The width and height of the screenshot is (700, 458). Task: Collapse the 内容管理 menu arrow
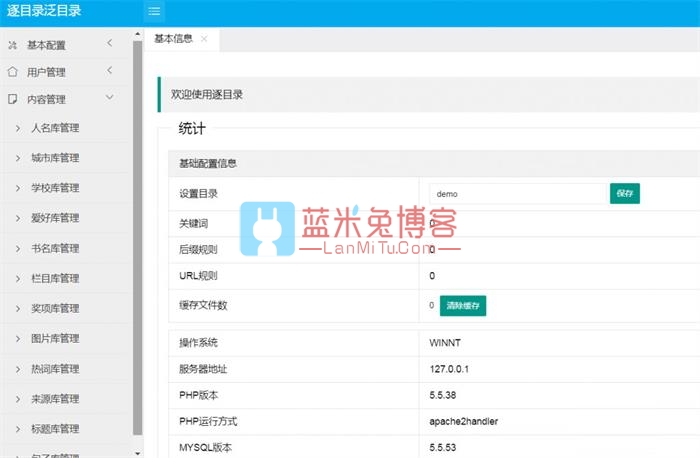110,97
